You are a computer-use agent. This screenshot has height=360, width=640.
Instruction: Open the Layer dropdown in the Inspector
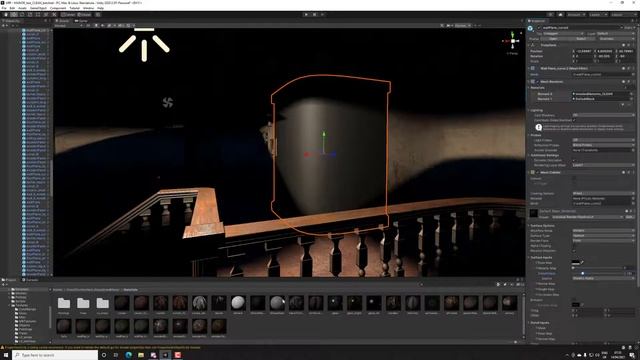[x=615, y=33]
